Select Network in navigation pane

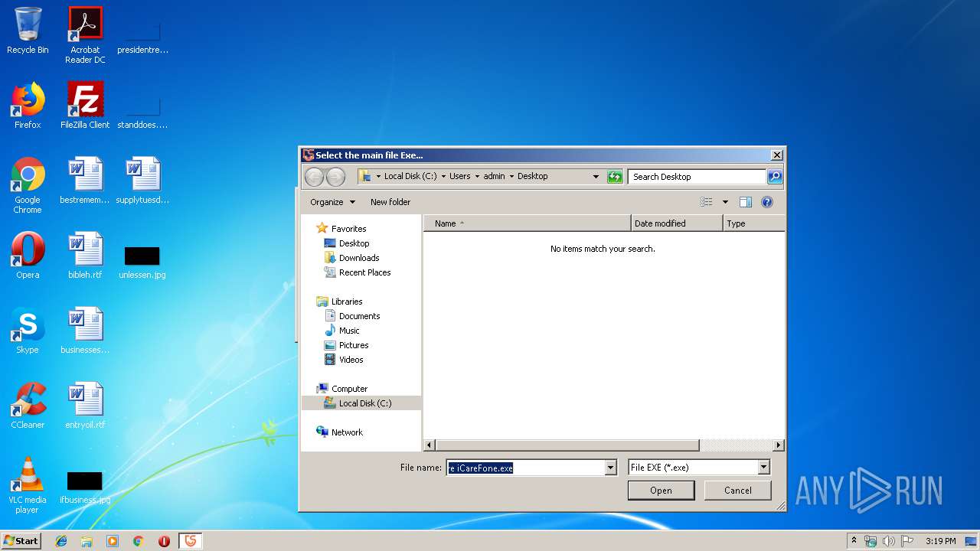coord(347,432)
